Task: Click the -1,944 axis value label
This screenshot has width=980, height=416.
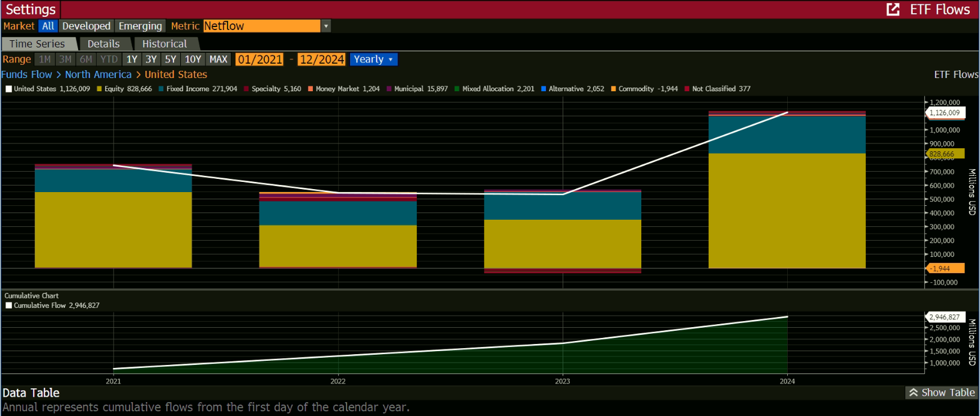Action: [x=946, y=269]
